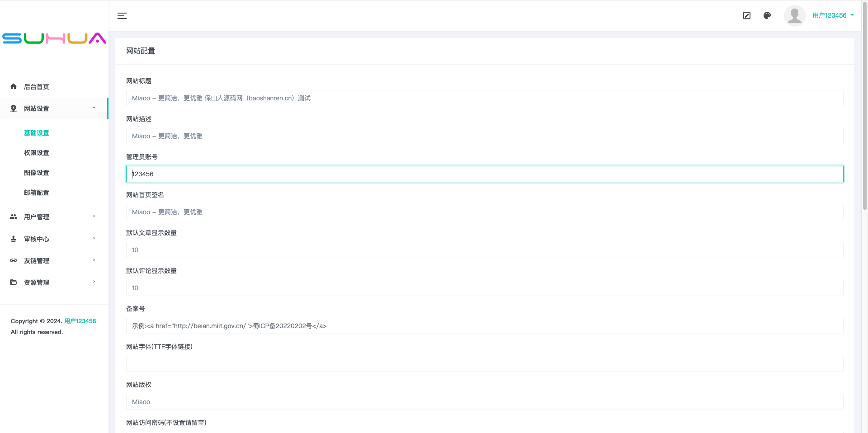
Task: Focus the 网站版权 input field
Action: [x=485, y=402]
